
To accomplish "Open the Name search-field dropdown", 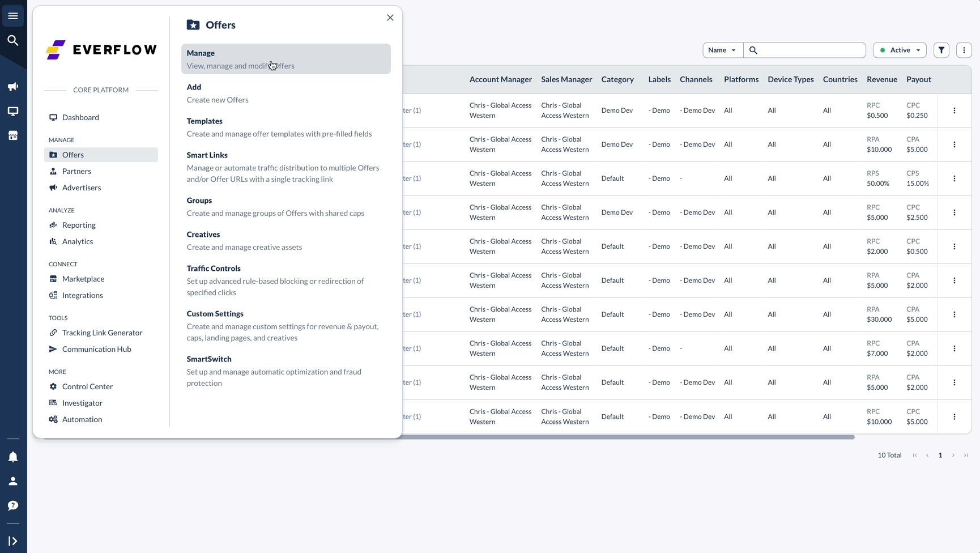I will coord(723,50).
